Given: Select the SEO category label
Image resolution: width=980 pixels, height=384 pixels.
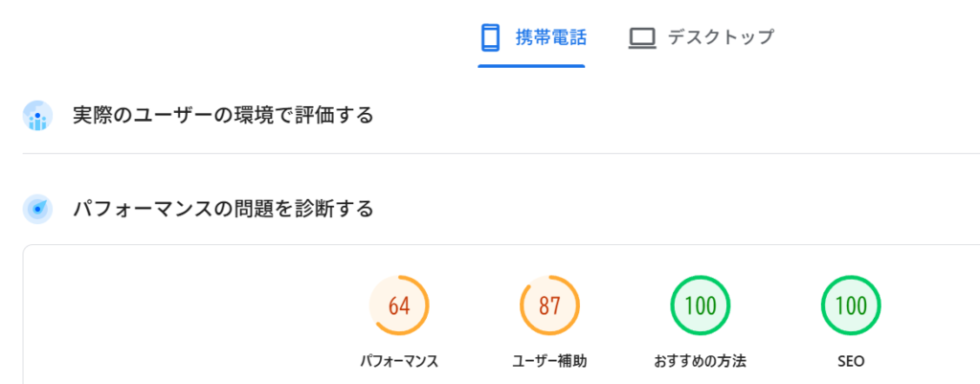Looking at the screenshot, I should pos(851,361).
